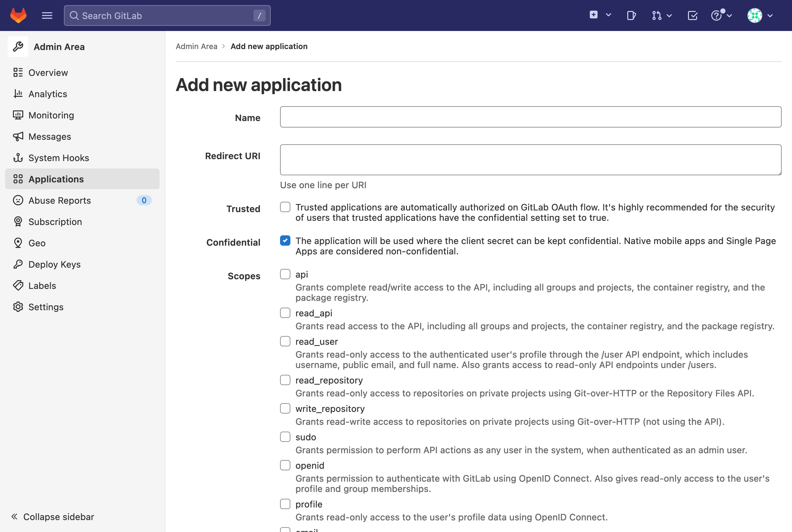Check the read_user scope checkbox
792x532 pixels.
(x=285, y=341)
